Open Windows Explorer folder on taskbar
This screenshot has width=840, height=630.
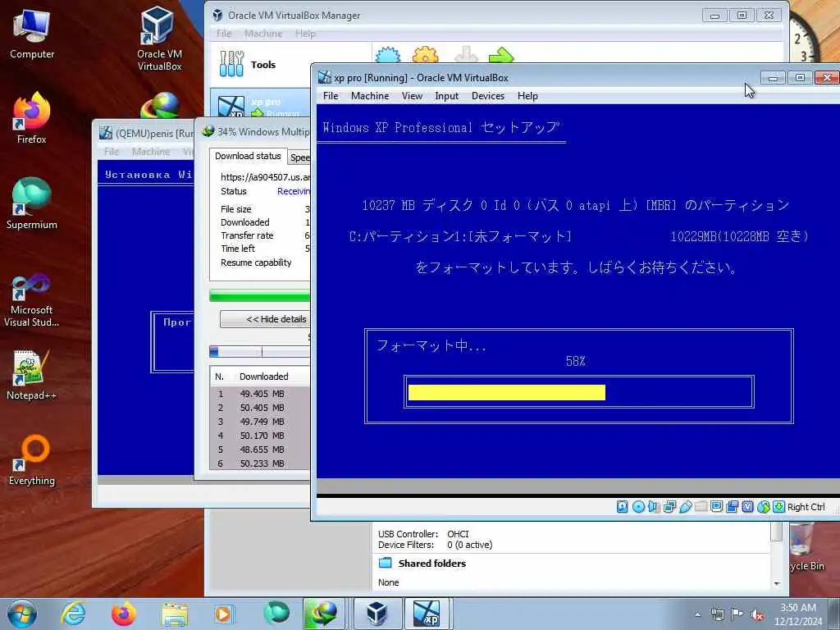(x=175, y=614)
